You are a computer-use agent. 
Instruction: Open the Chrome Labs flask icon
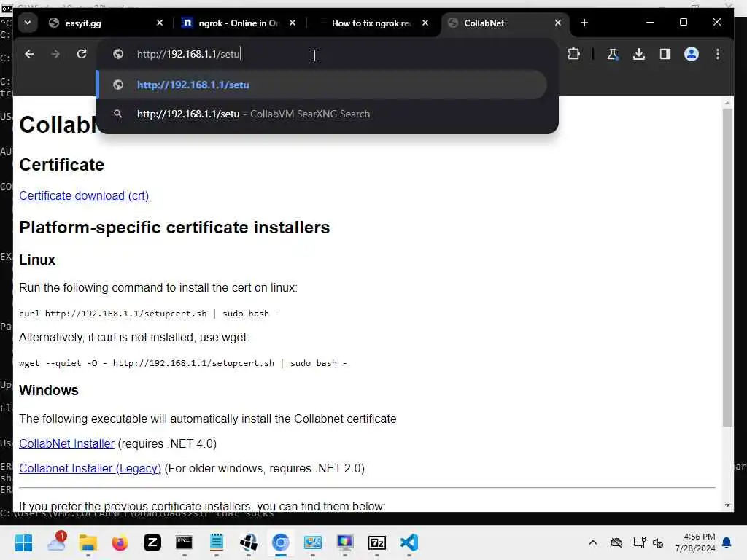[613, 54]
